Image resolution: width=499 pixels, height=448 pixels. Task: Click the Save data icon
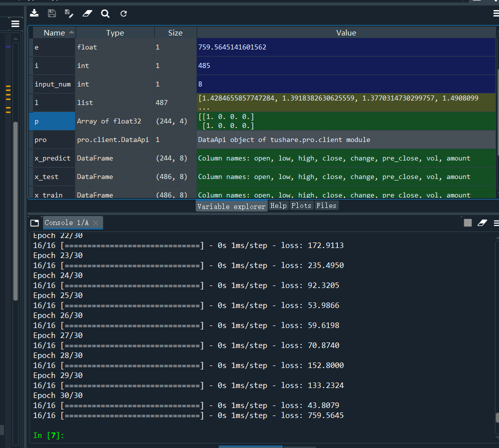pyautogui.click(x=52, y=13)
